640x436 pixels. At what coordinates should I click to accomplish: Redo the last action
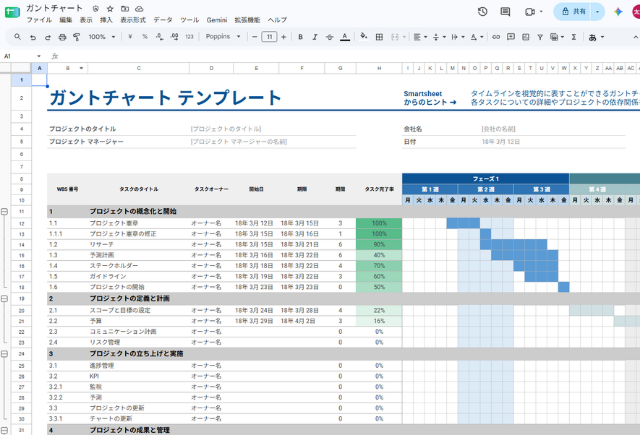tap(48, 37)
